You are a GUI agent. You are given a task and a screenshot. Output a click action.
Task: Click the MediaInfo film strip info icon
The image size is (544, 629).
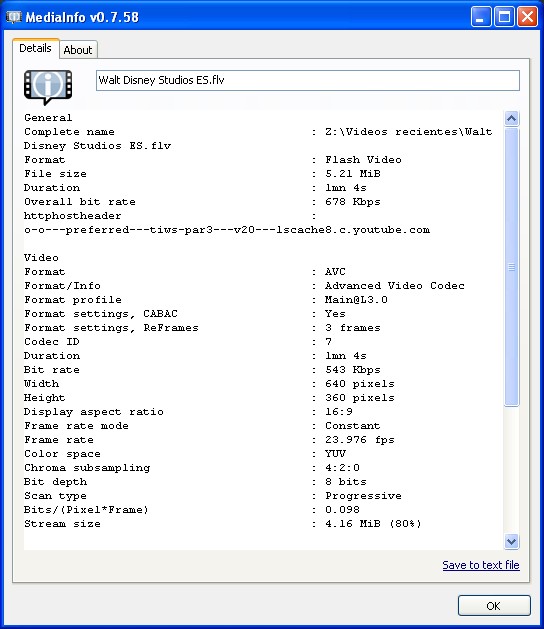pos(48,87)
